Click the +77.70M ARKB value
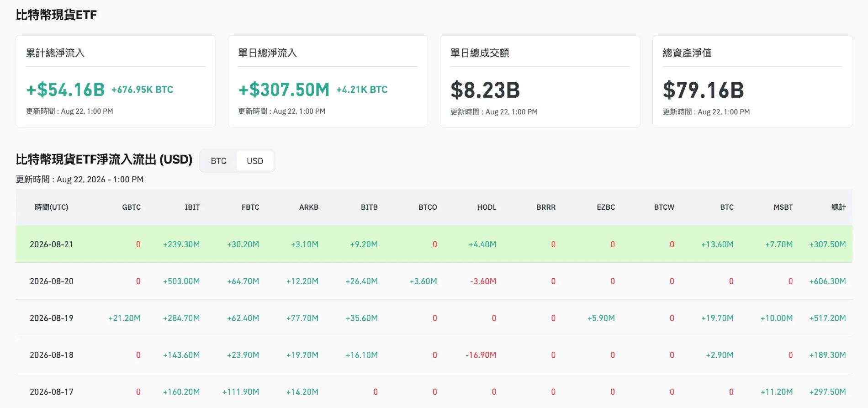Image resolution: width=868 pixels, height=408 pixels. click(x=302, y=318)
